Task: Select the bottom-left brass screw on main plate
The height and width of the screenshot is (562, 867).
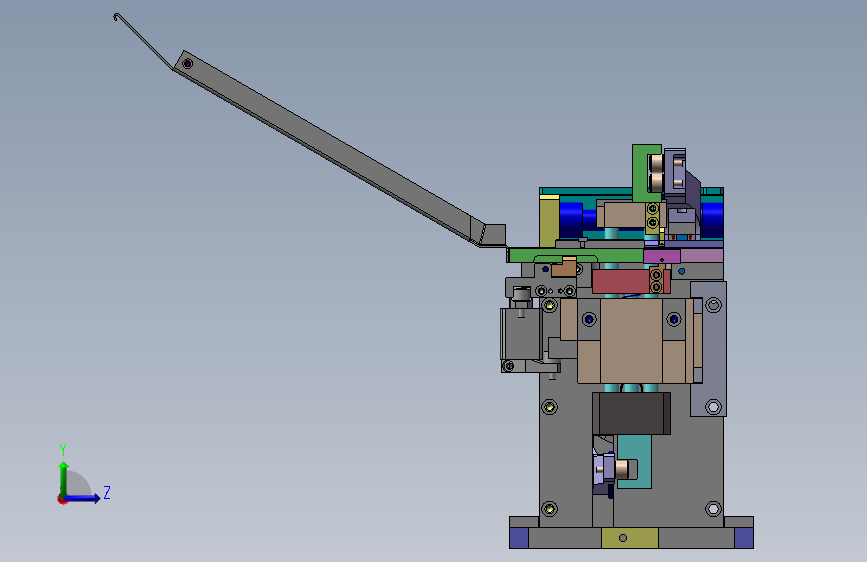Action: point(549,508)
